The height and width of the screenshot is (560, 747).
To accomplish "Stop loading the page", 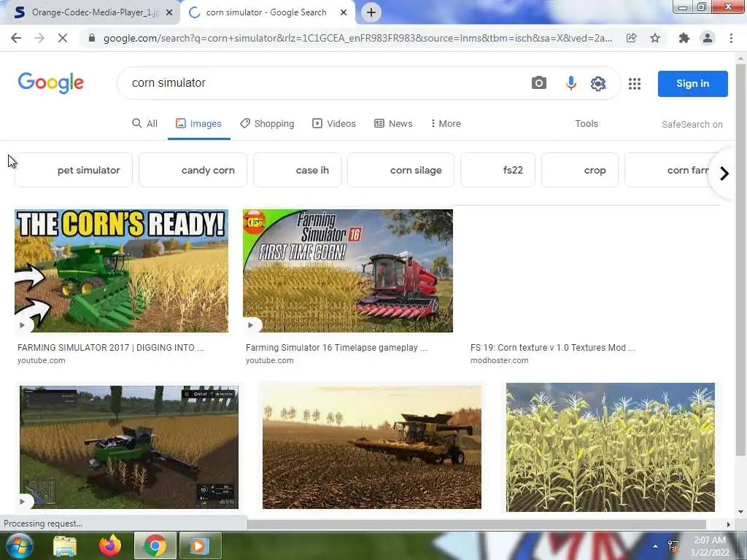I will pyautogui.click(x=63, y=38).
